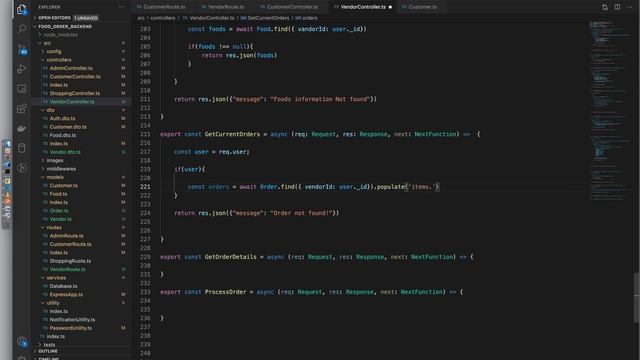This screenshot has height=360, width=640.
Task: Open the Explorer panel more actions ellipsis
Action: click(121, 7)
